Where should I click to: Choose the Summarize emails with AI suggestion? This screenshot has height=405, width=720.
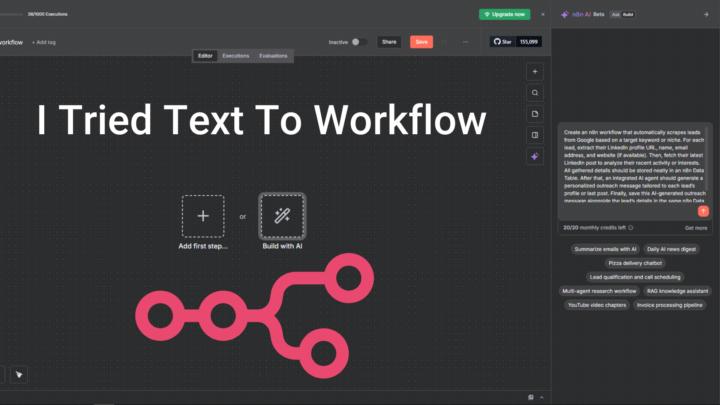click(605, 249)
